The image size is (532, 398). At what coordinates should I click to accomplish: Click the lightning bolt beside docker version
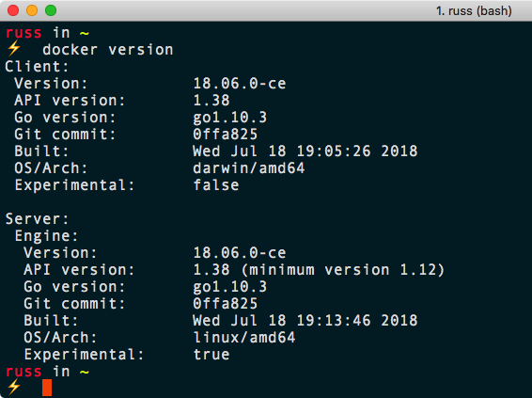coord(14,49)
